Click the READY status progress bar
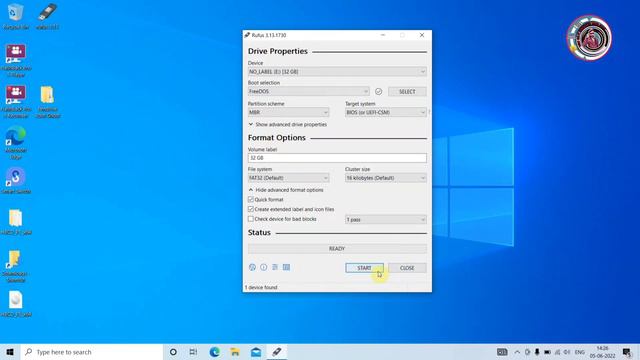 tap(337, 249)
